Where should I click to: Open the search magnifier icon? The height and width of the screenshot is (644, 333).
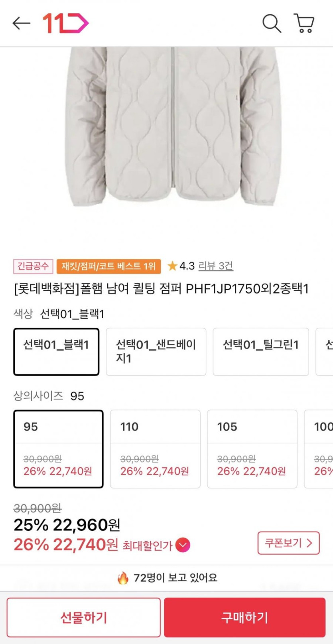272,24
